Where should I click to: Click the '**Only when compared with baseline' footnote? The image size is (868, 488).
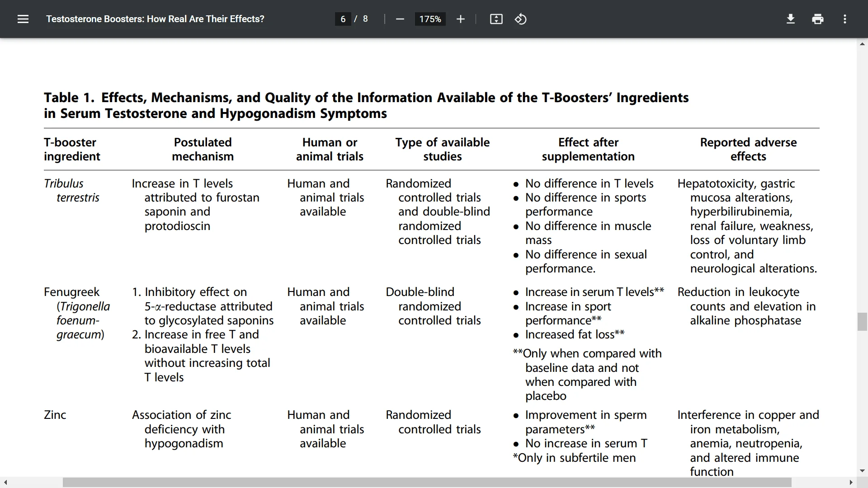[x=587, y=375]
